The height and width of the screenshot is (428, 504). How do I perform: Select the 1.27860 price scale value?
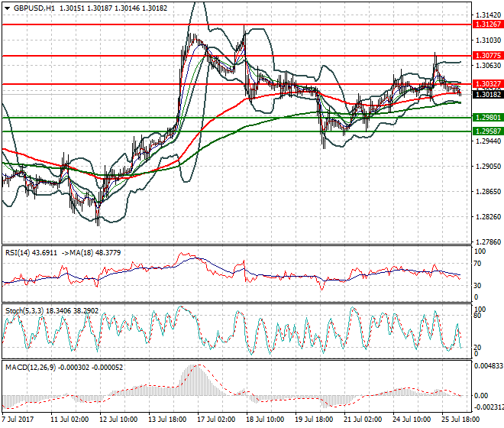[488, 242]
